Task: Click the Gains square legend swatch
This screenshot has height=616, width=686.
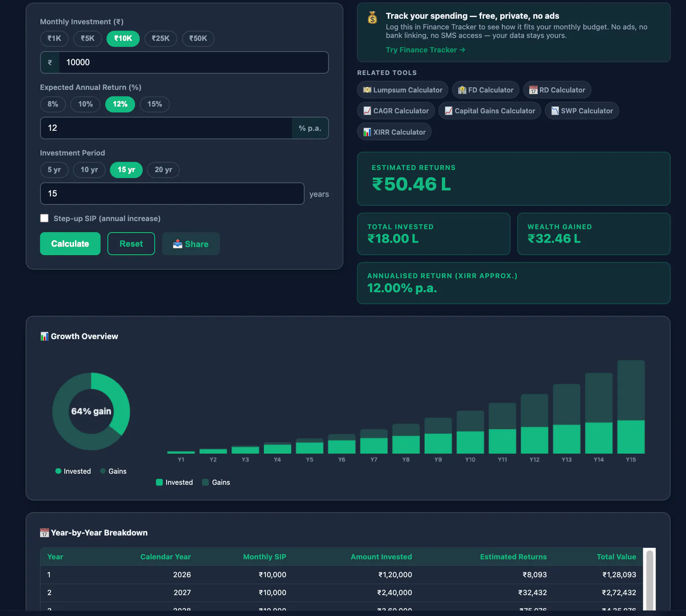Action: [x=205, y=482]
